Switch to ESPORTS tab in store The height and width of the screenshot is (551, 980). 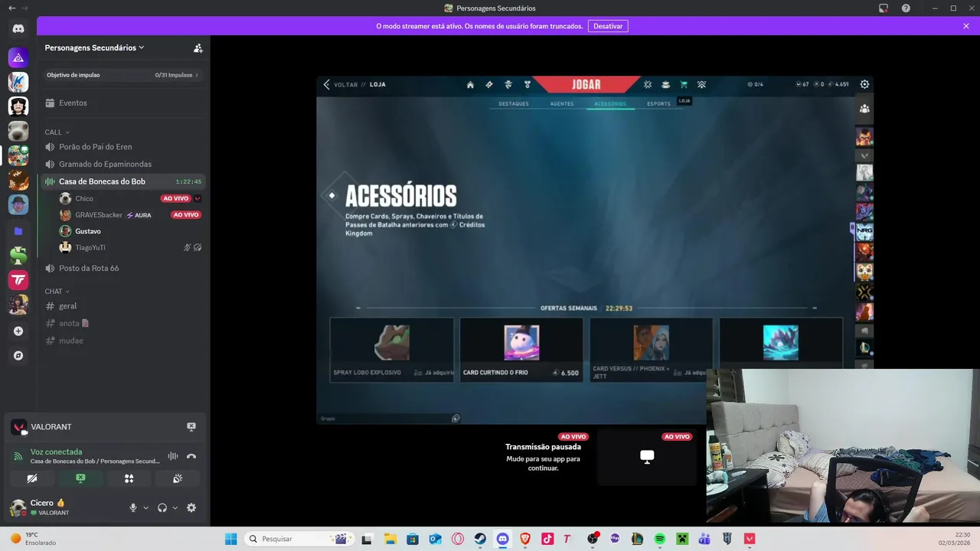click(x=658, y=103)
